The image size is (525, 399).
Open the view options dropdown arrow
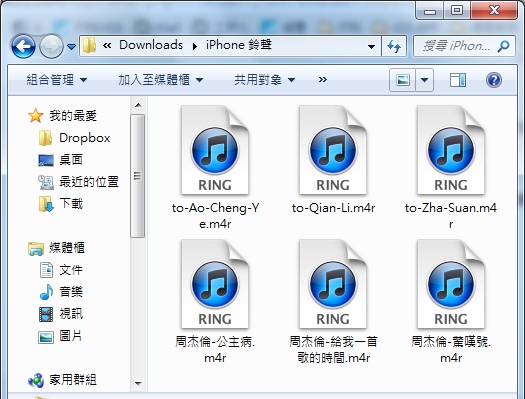point(425,80)
